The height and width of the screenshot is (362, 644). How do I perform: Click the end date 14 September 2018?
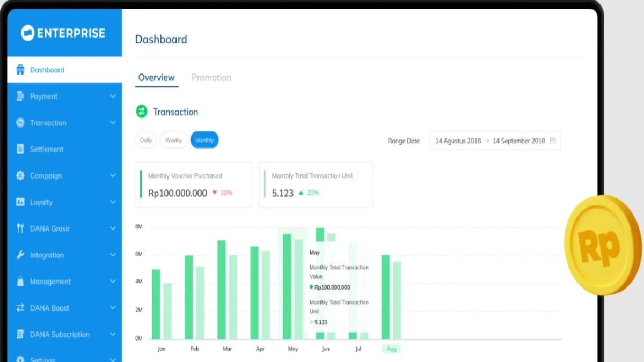(519, 141)
